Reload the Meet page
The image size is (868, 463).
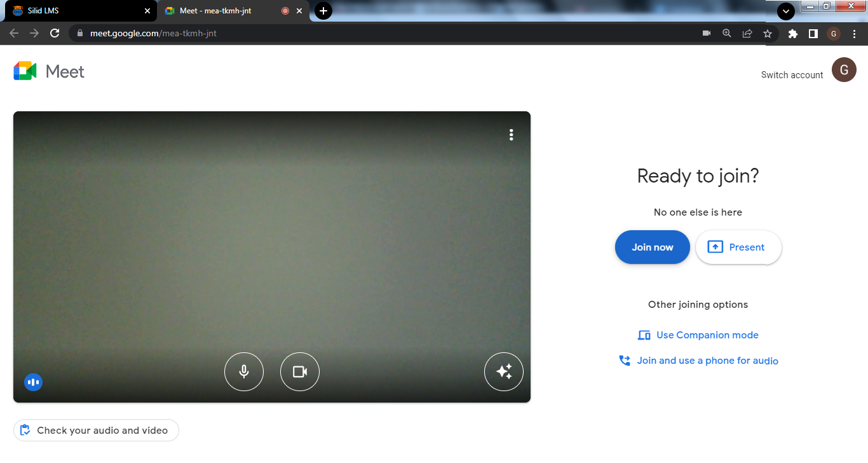(x=55, y=33)
